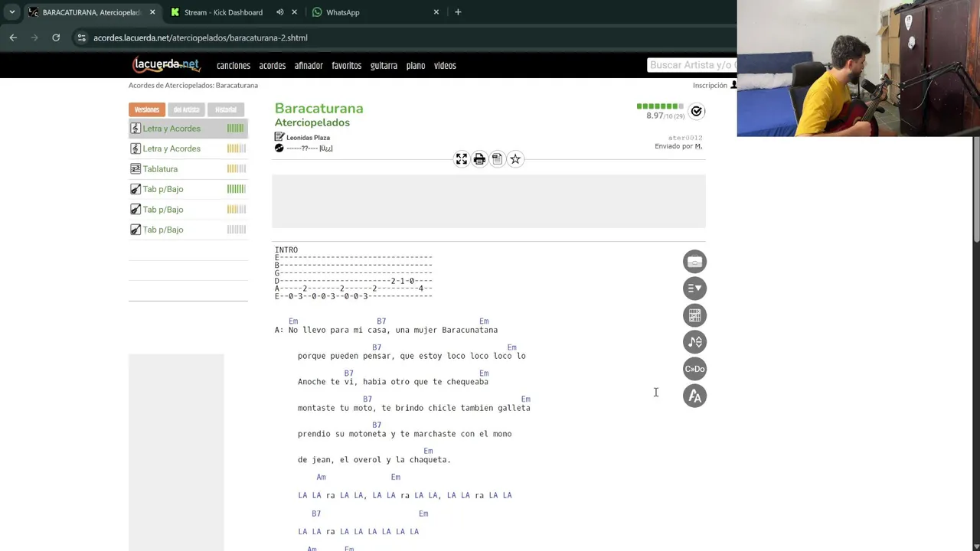Click the Aterciopelados artist link
Viewport: 980px width, 551px height.
(x=312, y=122)
